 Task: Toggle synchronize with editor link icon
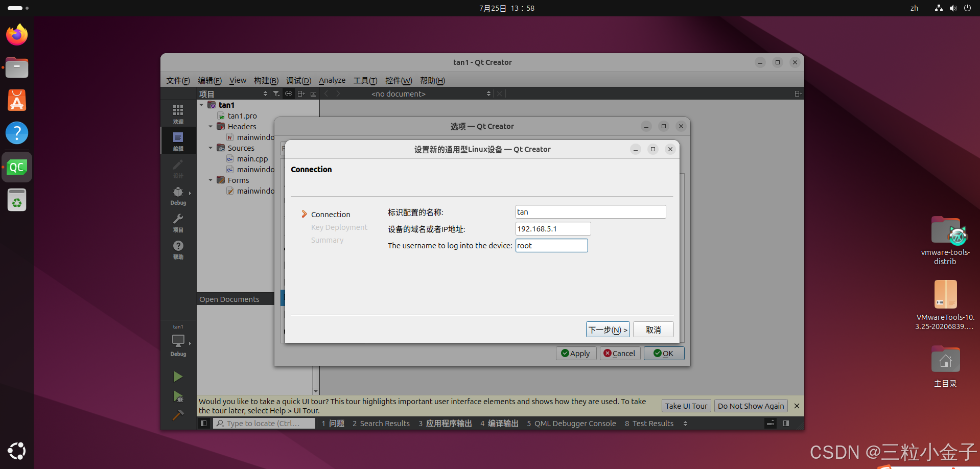pyautogui.click(x=289, y=93)
